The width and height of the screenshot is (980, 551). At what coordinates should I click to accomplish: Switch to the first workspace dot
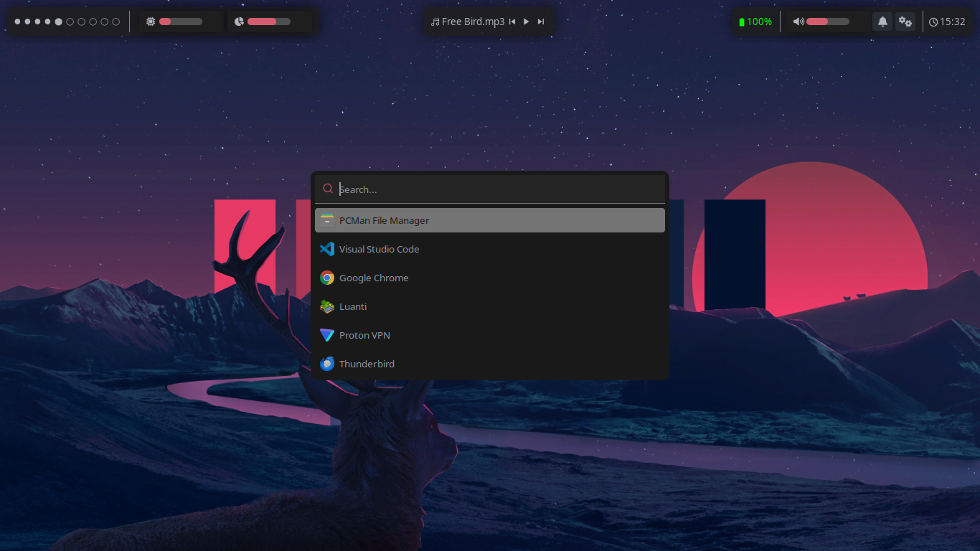coord(18,22)
